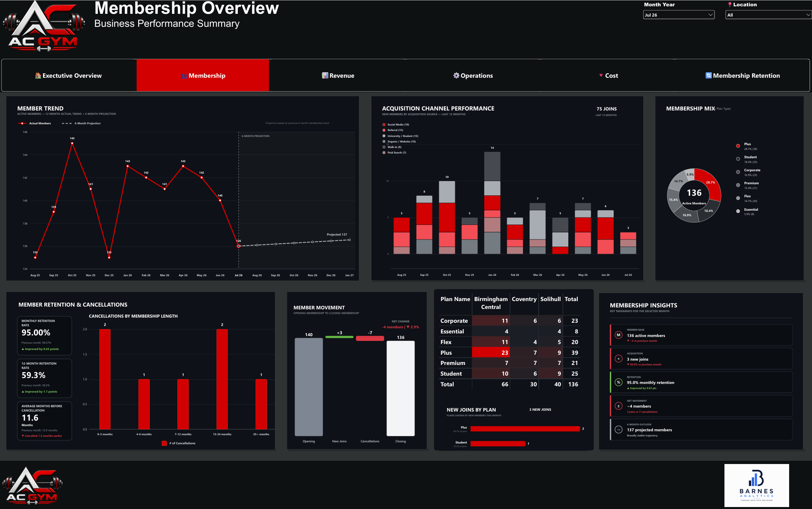This screenshot has width=812, height=509.
Task: Open the Executive Overview tab
Action: coord(69,75)
